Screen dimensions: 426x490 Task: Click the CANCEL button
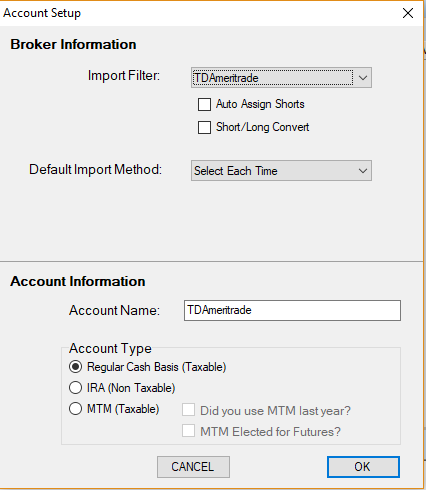(193, 467)
